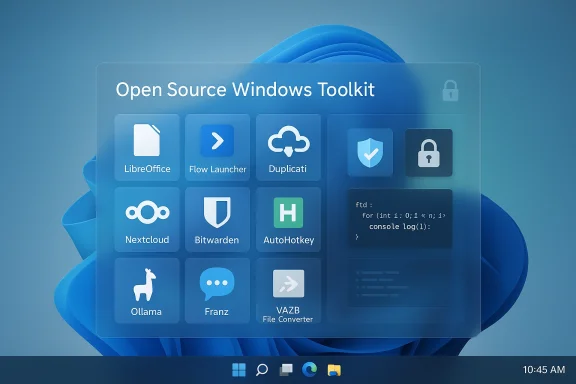Open the LibreOffice tile

tap(147, 147)
